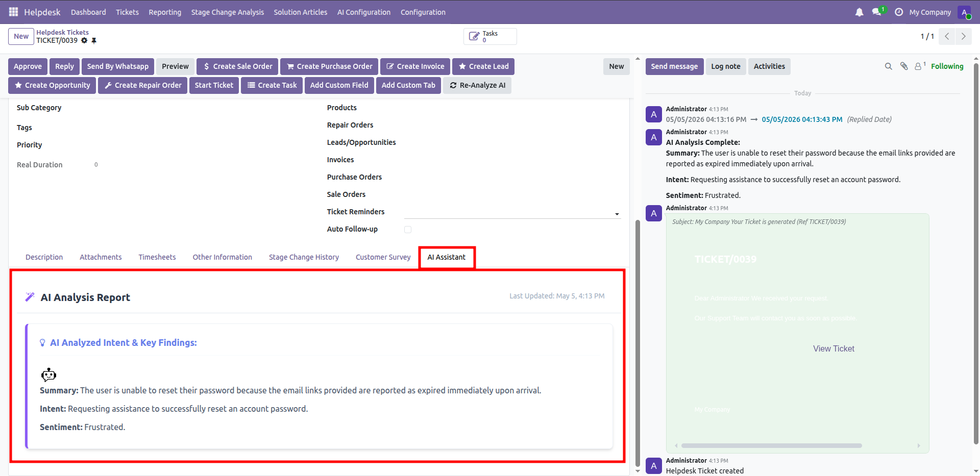Click the Administrator avatar on AI Analysis message
This screenshot has width=980, height=476.
654,137
